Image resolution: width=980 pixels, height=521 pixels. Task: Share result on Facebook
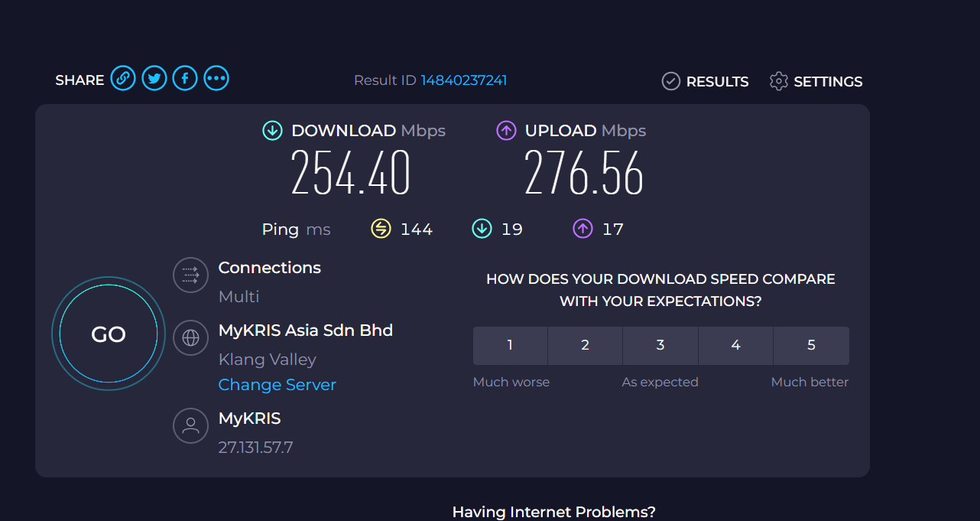tap(185, 78)
